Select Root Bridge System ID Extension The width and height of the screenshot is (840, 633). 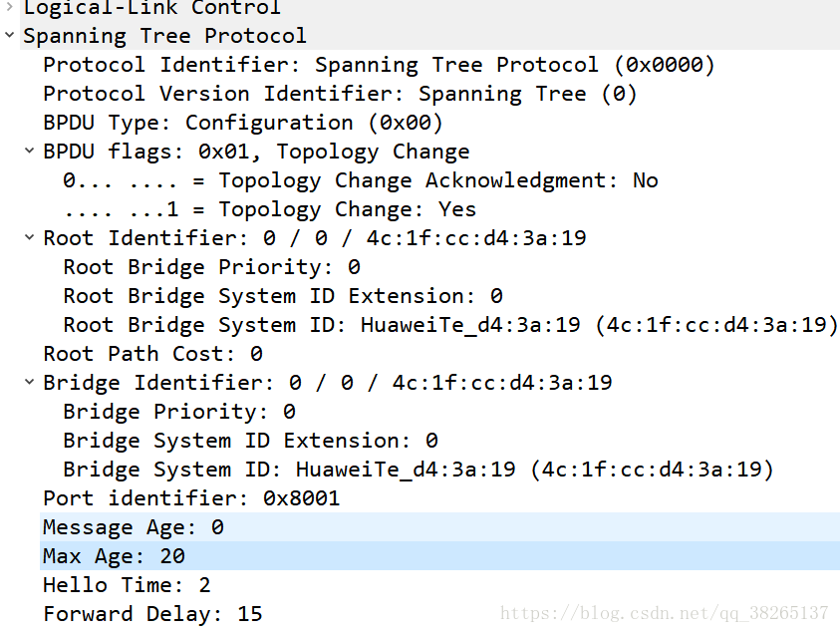(282, 296)
